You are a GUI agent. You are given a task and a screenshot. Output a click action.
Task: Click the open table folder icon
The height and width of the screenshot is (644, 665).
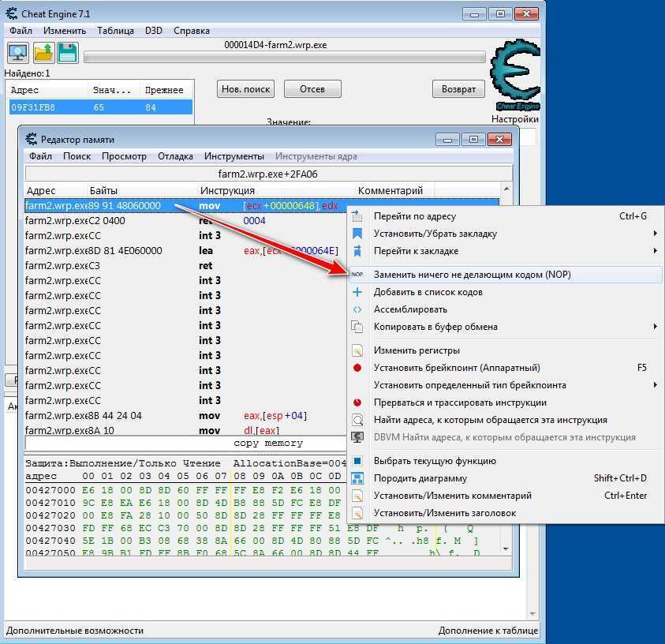coord(43,53)
